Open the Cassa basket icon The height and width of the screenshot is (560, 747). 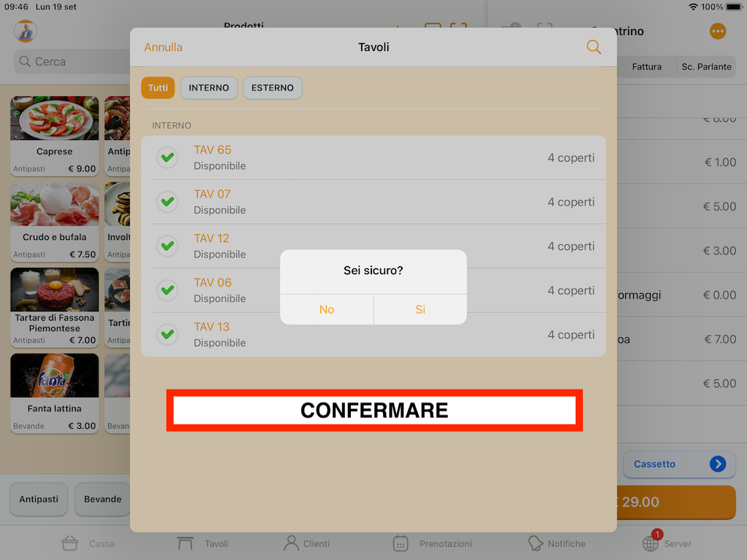69,542
